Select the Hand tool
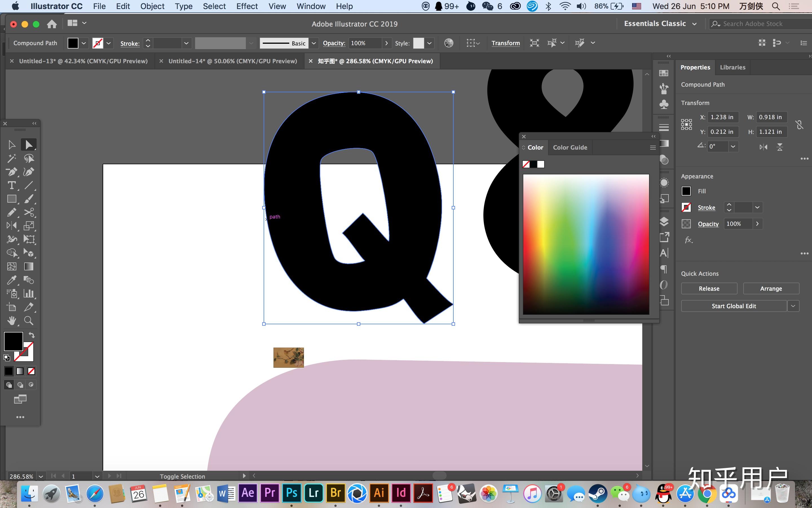812x508 pixels. [11, 321]
